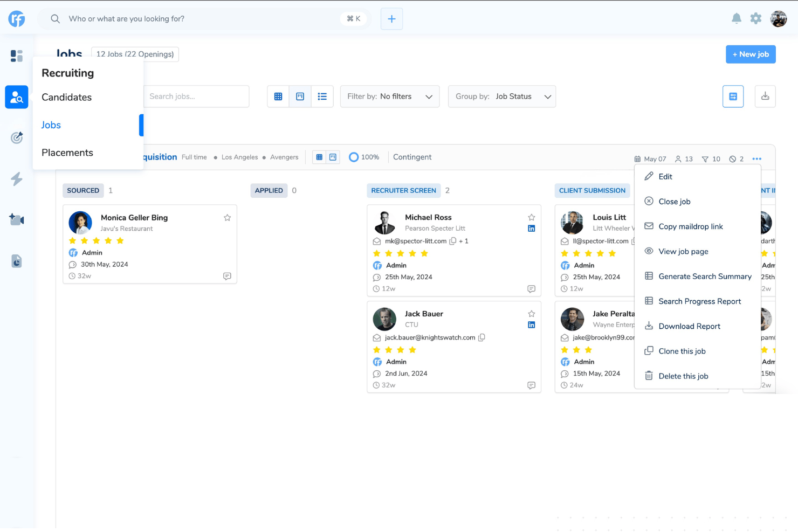This screenshot has height=532, width=798.
Task: Switch to kanban board view in toolbar
Action: 300,96
